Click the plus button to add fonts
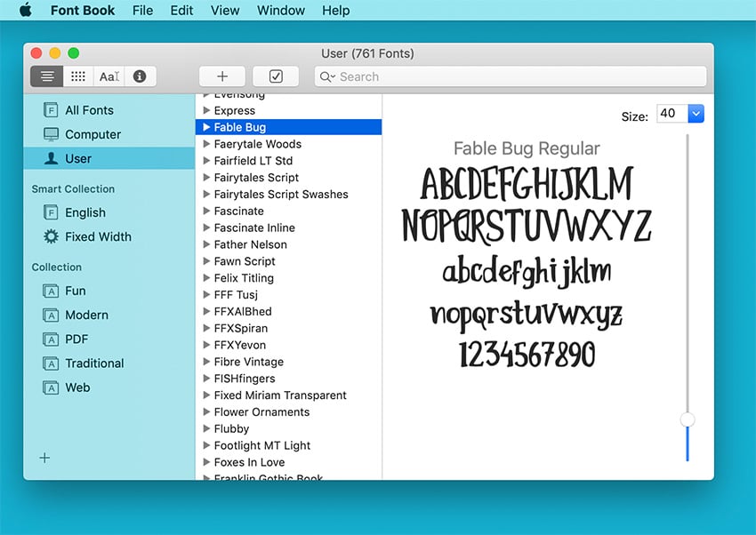 click(222, 76)
